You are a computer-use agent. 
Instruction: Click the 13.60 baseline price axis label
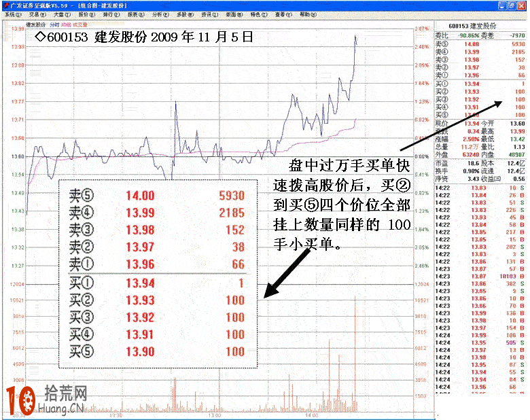(18, 156)
